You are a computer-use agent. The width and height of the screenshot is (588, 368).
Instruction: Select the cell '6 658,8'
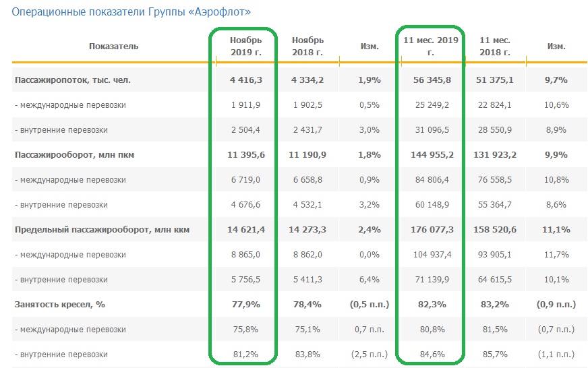pos(307,180)
